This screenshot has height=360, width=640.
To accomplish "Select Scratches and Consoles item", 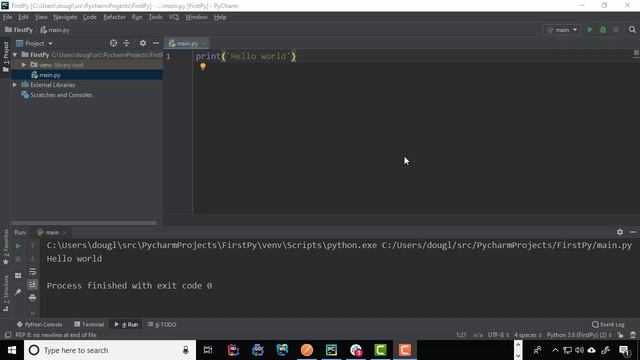I will [x=61, y=95].
